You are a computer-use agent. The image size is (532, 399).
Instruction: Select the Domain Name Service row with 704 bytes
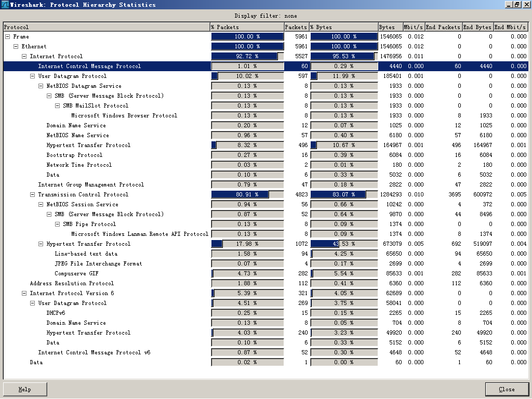[265, 323]
